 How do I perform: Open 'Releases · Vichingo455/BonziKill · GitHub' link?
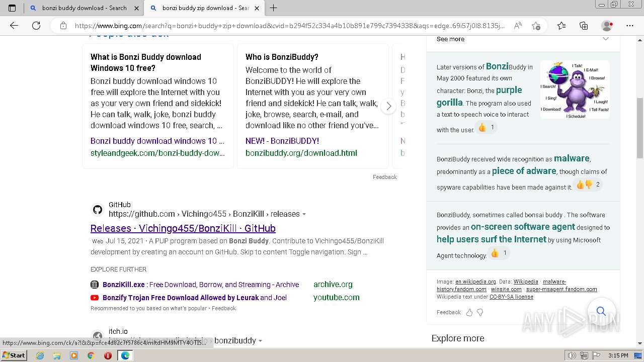coord(183,228)
